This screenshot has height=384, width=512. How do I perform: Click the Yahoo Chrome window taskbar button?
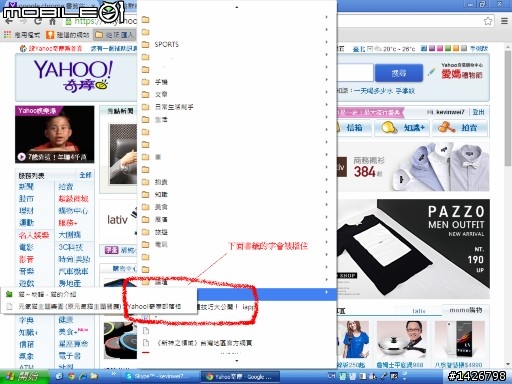click(x=240, y=377)
